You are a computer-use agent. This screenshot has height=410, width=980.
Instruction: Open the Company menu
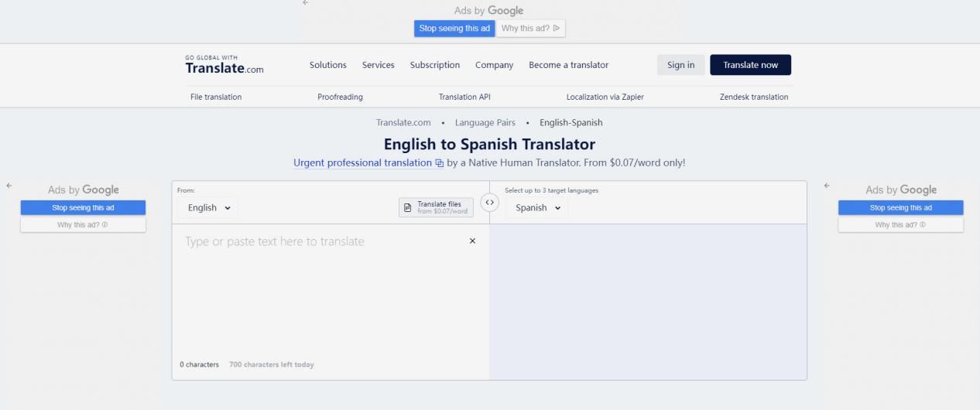(x=495, y=65)
